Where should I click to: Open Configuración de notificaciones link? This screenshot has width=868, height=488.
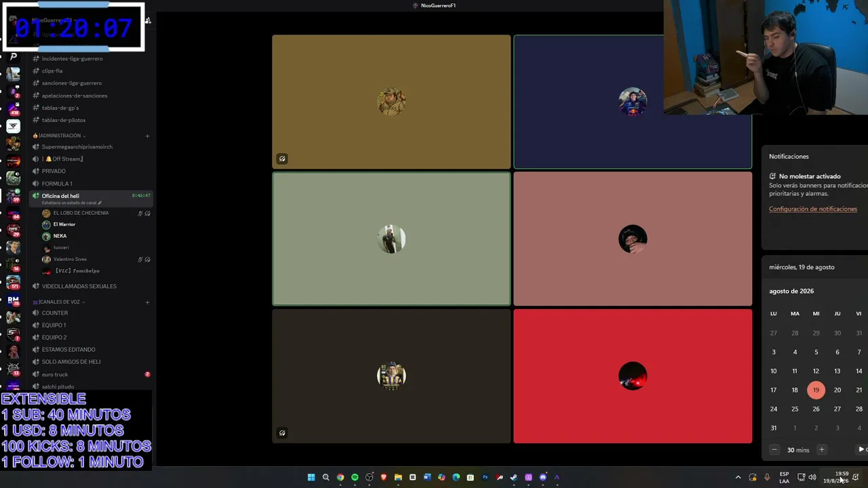point(813,209)
